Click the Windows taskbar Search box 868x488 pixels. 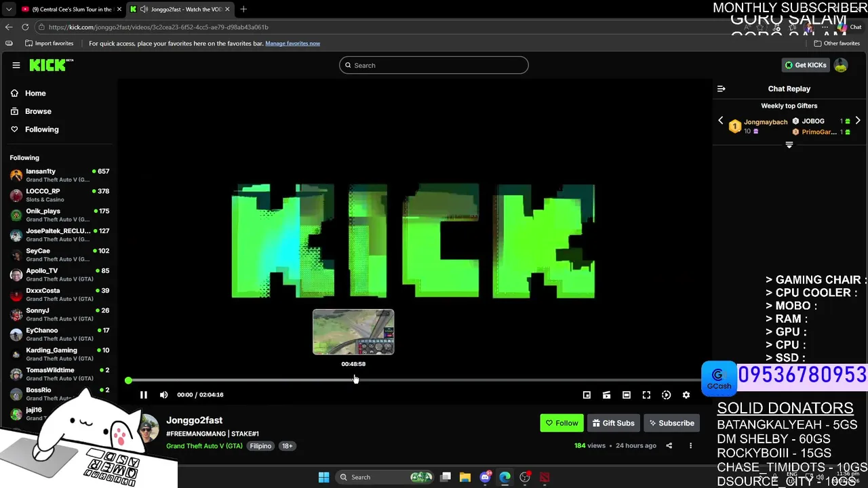pyautogui.click(x=385, y=477)
